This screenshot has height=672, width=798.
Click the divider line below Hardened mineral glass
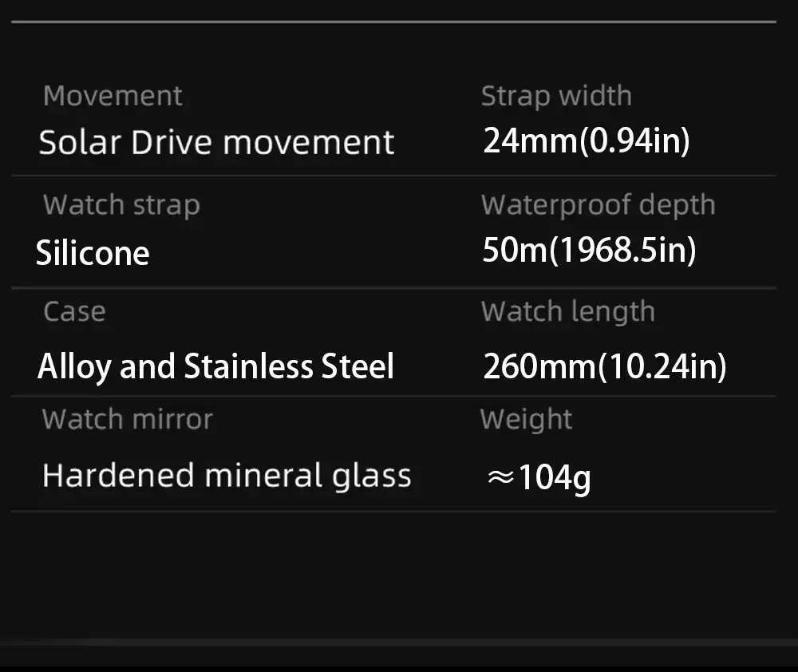393,511
